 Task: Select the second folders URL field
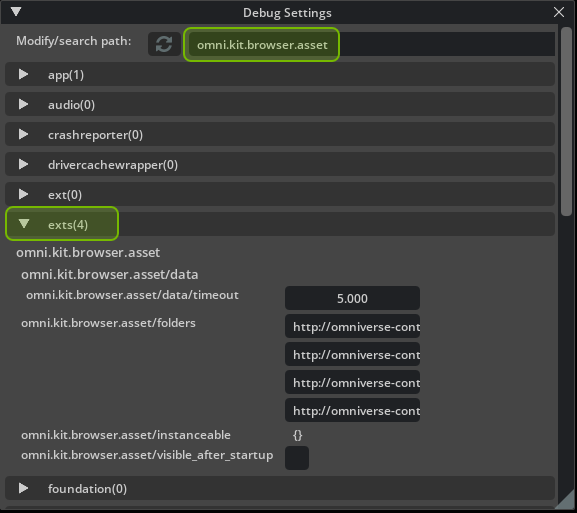[x=352, y=354]
